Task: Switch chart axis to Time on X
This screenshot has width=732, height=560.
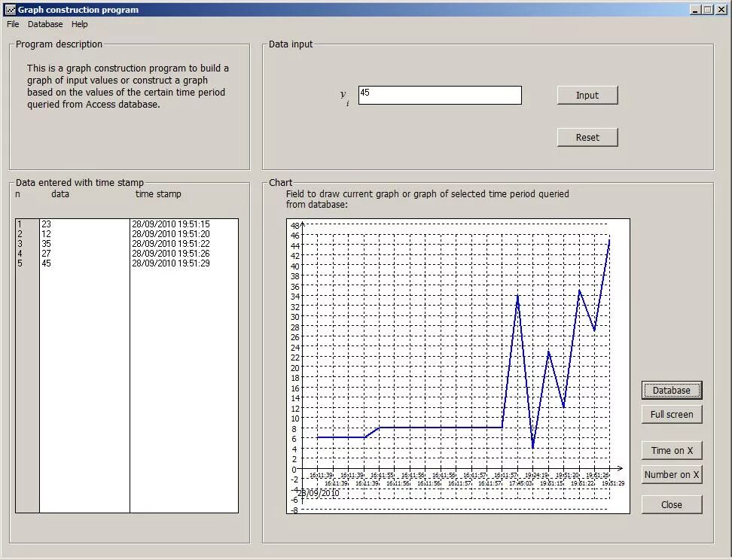Action: pos(671,450)
